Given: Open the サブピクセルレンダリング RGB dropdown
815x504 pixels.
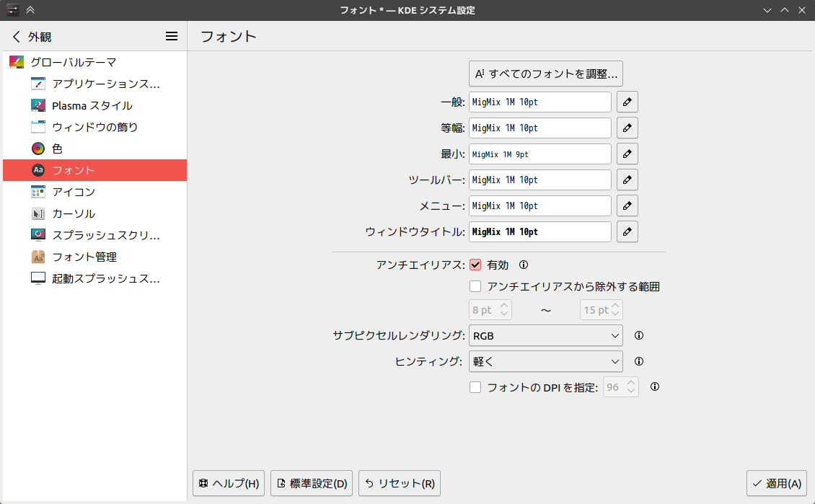Looking at the screenshot, I should pyautogui.click(x=546, y=336).
